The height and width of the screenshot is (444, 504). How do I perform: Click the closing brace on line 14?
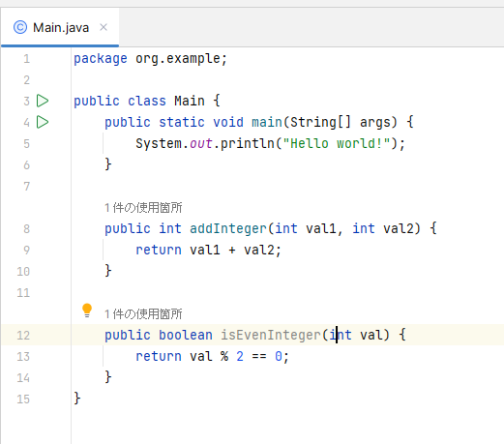[x=108, y=377]
